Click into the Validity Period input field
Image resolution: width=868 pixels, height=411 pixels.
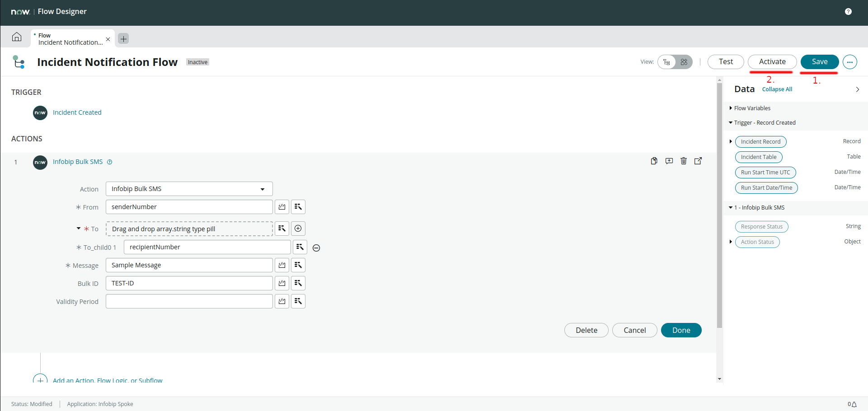[x=189, y=301]
